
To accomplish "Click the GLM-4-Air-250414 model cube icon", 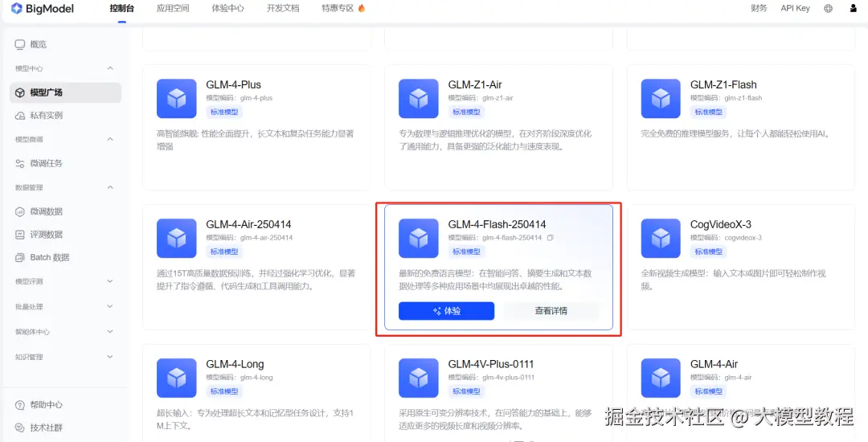I will 177,239.
